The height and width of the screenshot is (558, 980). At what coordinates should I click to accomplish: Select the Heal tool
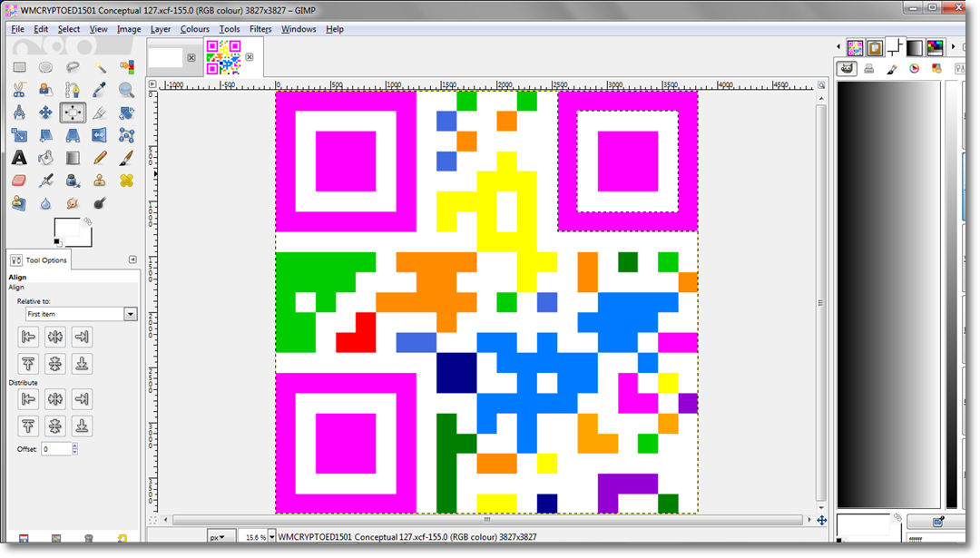pos(126,181)
